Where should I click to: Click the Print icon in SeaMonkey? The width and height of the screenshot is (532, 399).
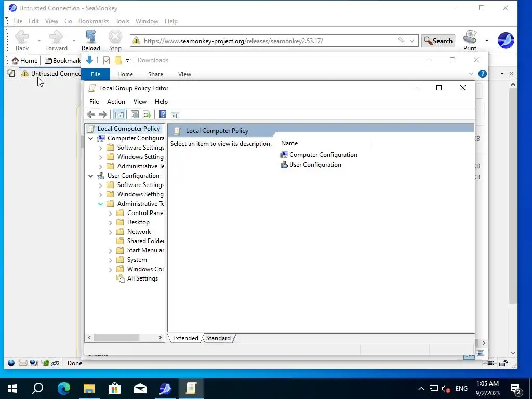tap(470, 41)
